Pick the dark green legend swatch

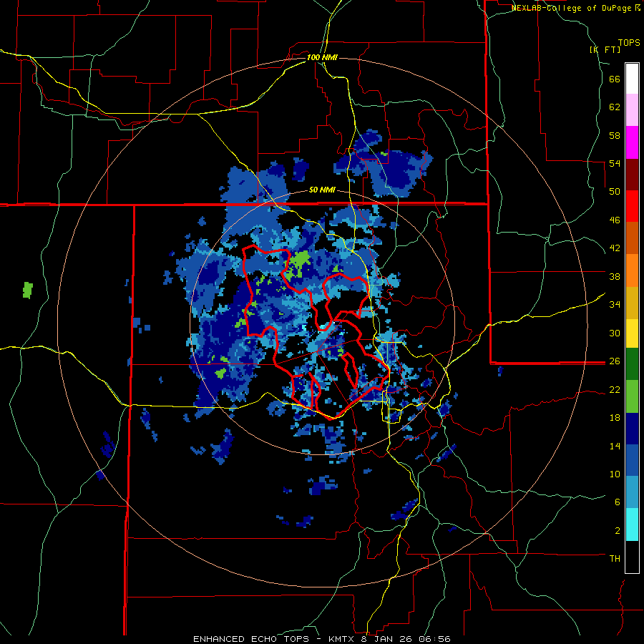[x=632, y=364]
